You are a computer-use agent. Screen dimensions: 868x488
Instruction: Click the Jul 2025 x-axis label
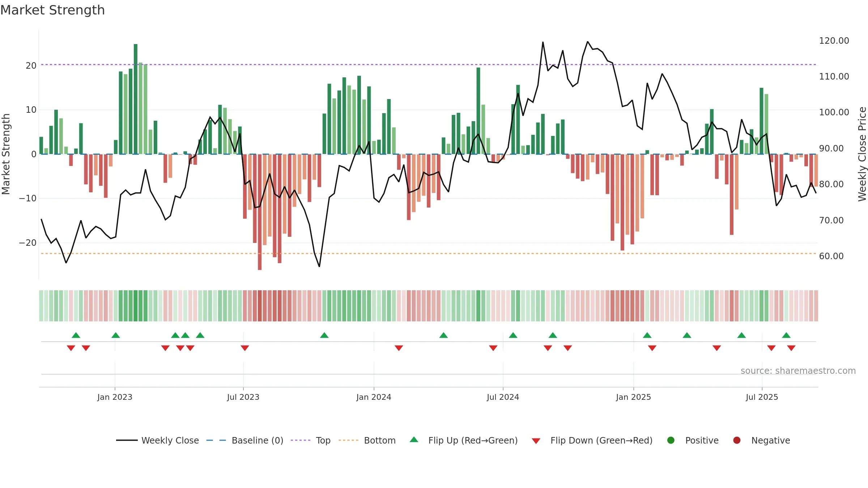[762, 397]
